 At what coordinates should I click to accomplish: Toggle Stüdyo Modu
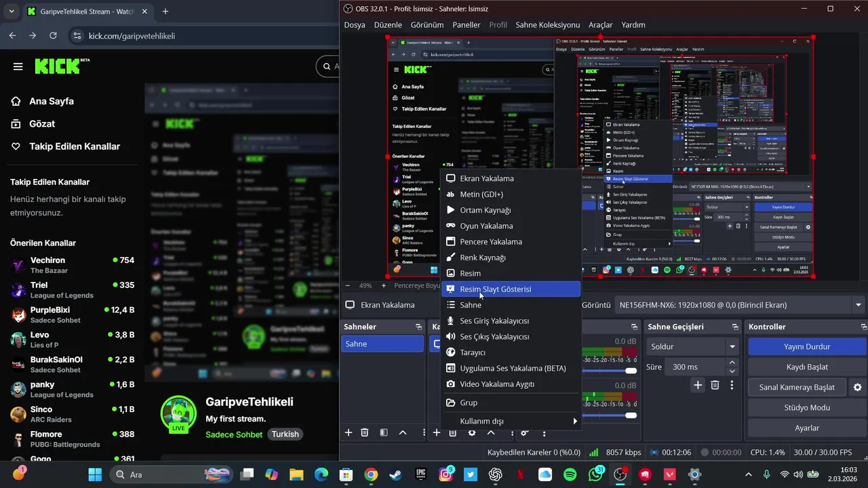coord(807,407)
